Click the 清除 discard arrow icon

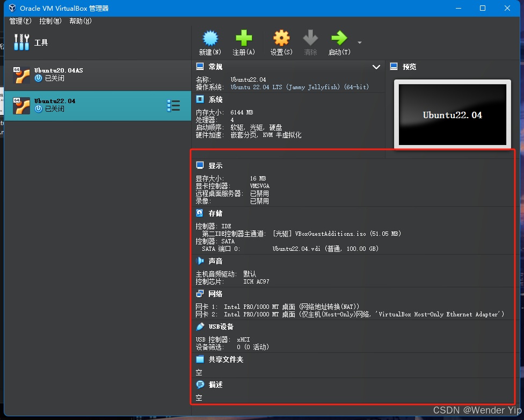(x=310, y=38)
